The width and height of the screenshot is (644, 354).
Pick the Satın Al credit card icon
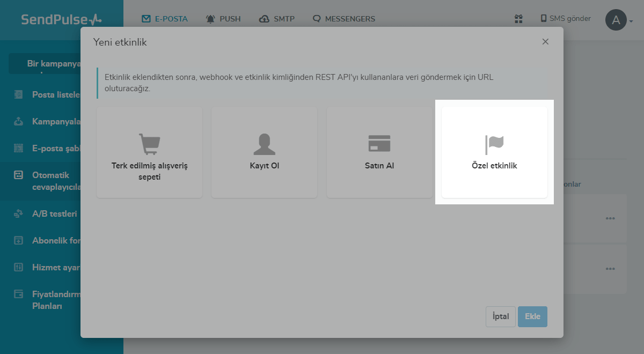coord(379,144)
